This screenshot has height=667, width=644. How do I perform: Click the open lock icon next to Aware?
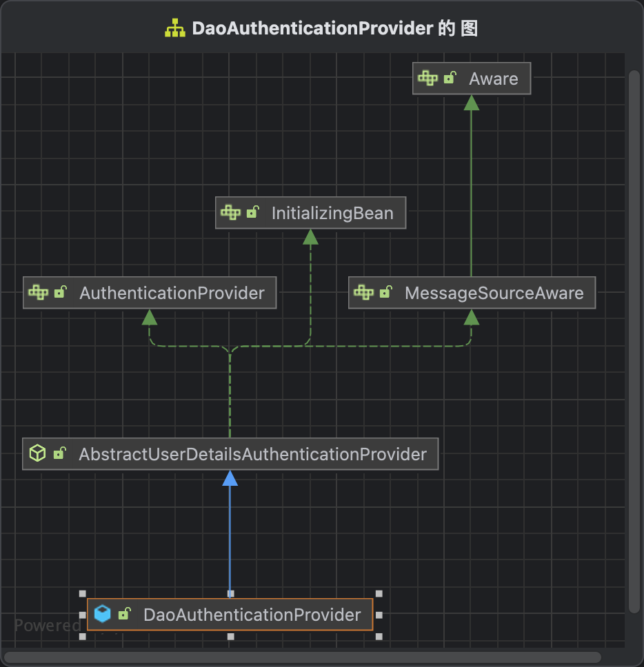(450, 78)
